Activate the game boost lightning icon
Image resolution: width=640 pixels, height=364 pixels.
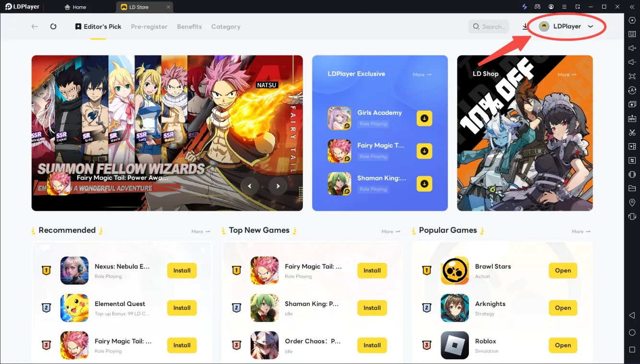(524, 6)
